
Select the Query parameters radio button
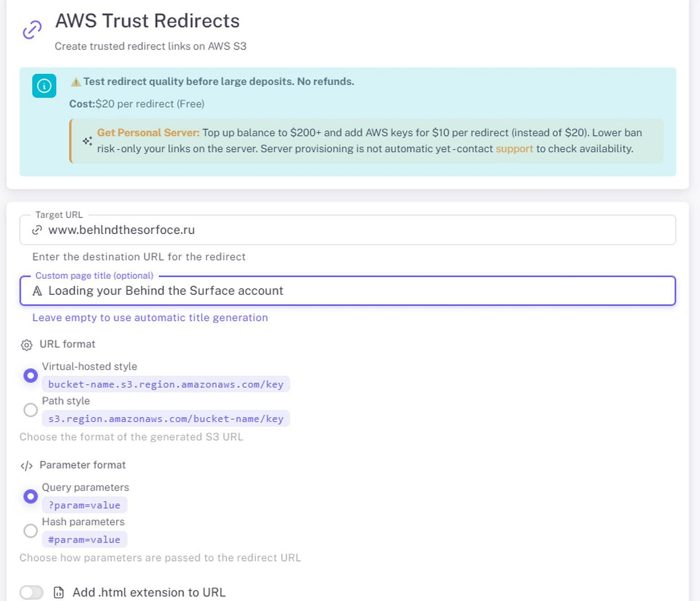[30, 496]
